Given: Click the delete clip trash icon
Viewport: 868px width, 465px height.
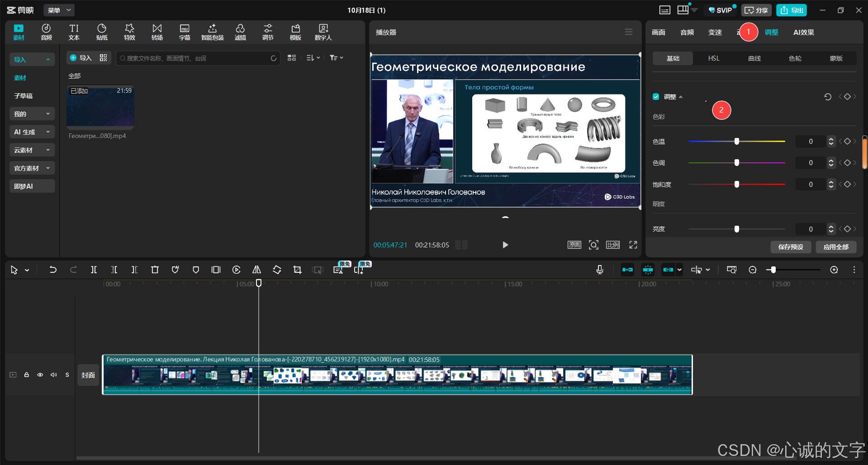Looking at the screenshot, I should [155, 270].
